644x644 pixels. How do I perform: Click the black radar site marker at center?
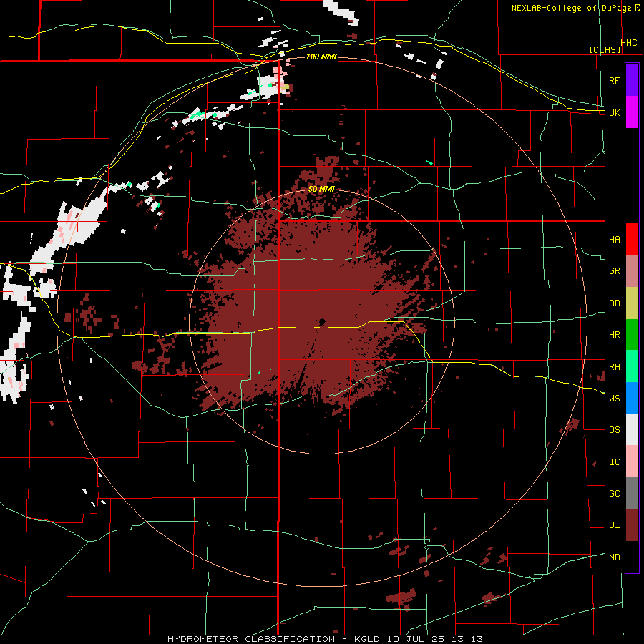point(322,321)
